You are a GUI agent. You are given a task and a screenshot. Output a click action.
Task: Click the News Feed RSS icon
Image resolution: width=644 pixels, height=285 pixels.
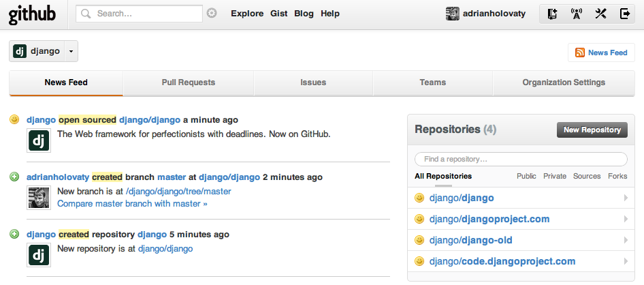pos(580,52)
